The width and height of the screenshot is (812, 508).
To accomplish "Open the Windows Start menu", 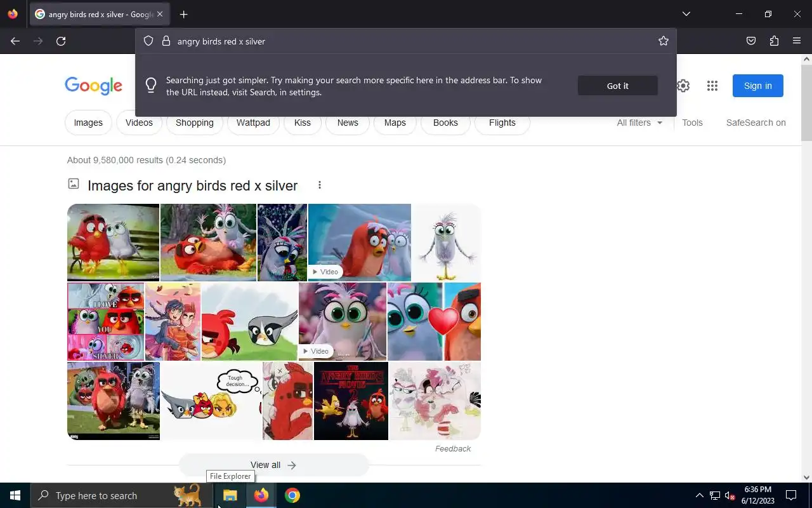I will pyautogui.click(x=15, y=495).
